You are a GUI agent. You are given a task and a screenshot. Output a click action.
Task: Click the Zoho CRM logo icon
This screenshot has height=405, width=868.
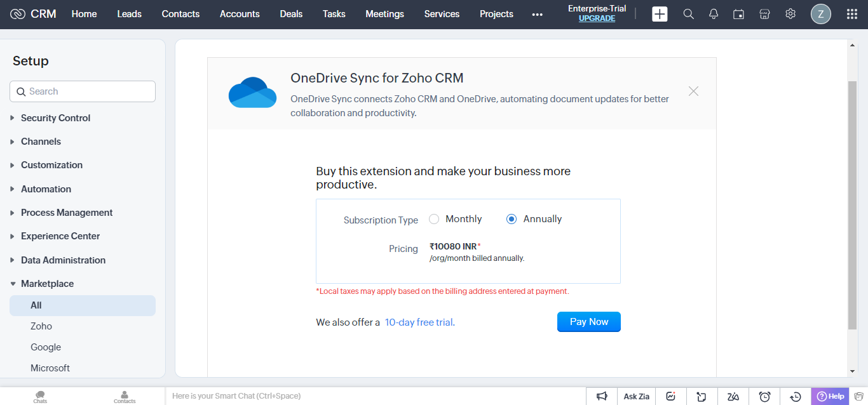18,14
